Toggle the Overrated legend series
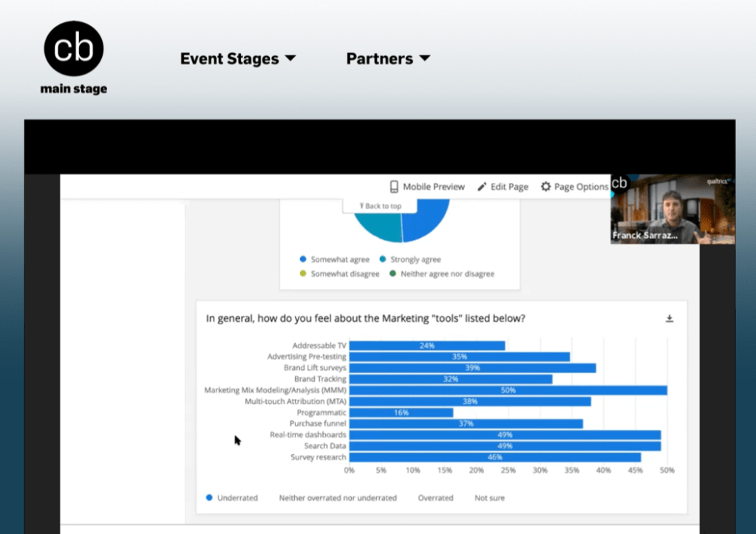The height and width of the screenshot is (534, 756). (x=435, y=498)
